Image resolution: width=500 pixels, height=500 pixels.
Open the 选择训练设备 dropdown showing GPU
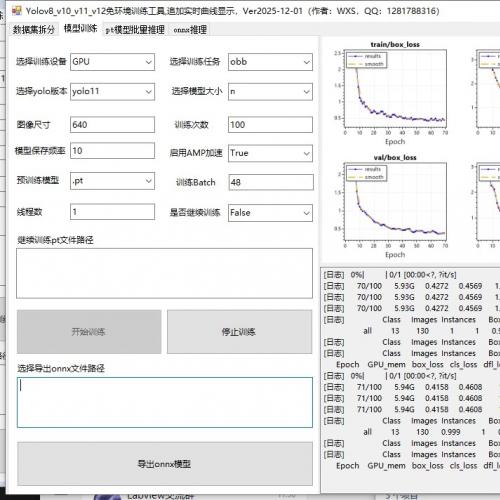pos(112,62)
